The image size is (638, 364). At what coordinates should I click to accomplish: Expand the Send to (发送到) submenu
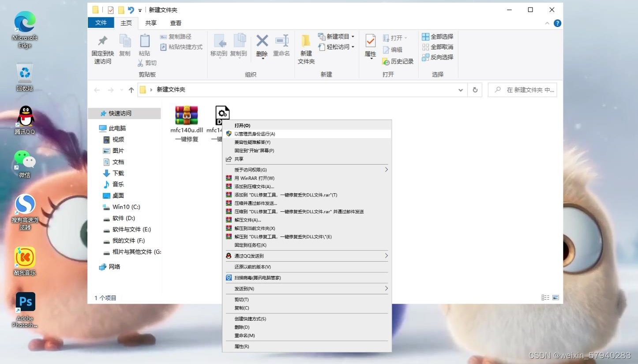307,289
